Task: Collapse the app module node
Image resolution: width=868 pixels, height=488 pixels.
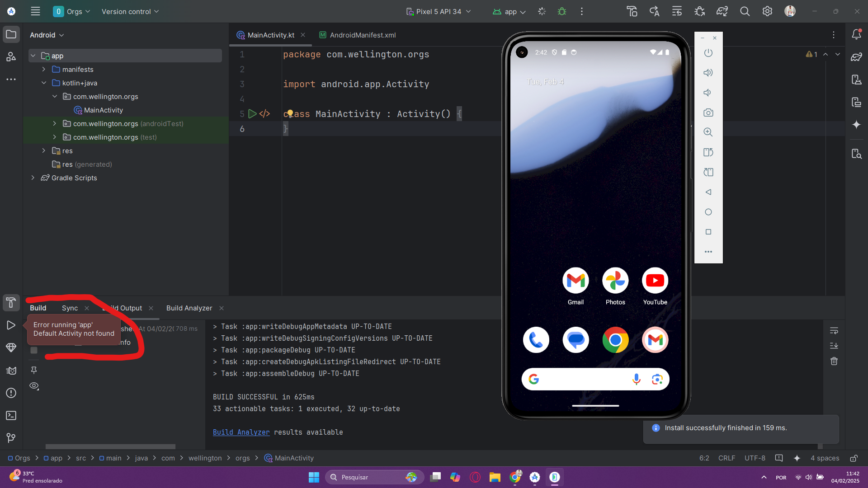Action: pos(33,56)
